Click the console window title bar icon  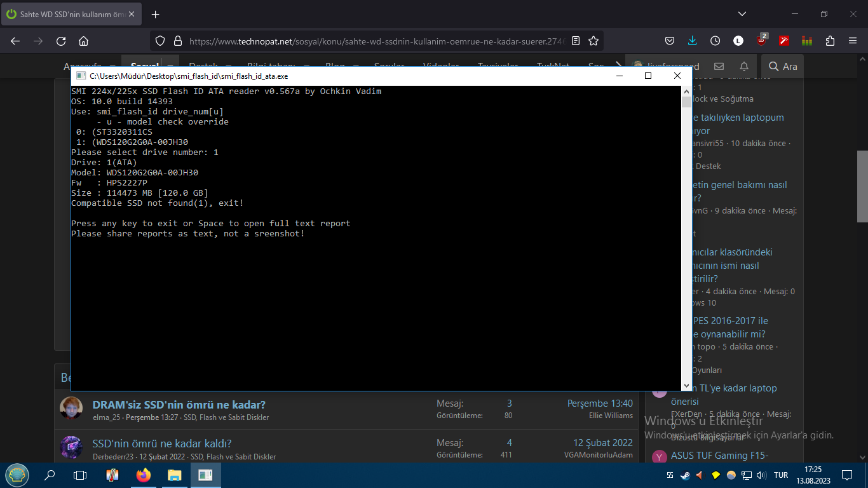(x=81, y=76)
